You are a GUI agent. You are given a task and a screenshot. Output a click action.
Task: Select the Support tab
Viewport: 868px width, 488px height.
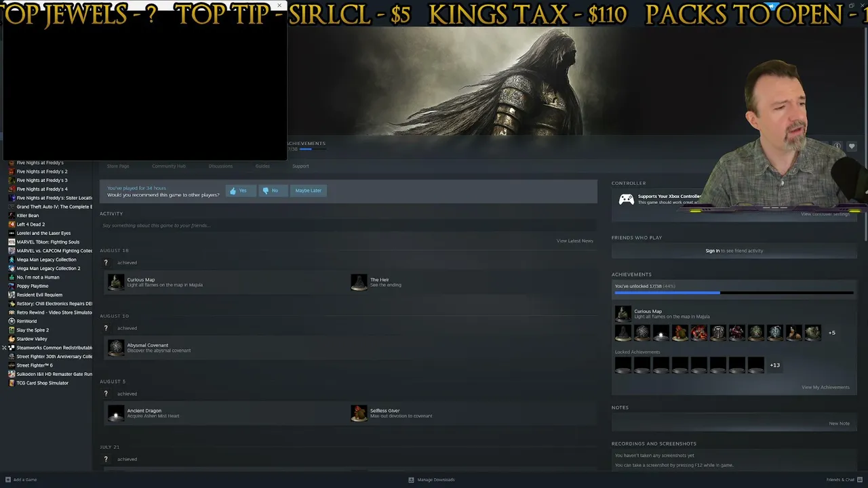coord(300,166)
